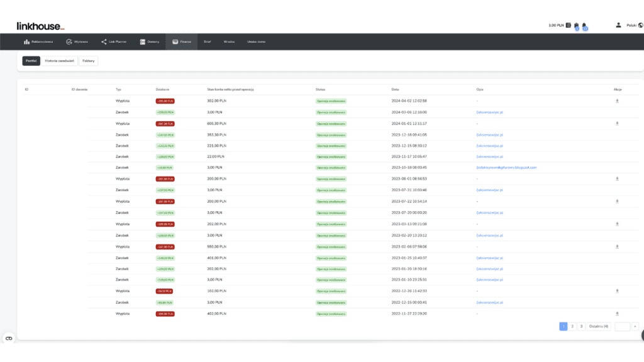Download the 2022-11-27 withdrawal document
644x362 pixels.
[x=617, y=314]
